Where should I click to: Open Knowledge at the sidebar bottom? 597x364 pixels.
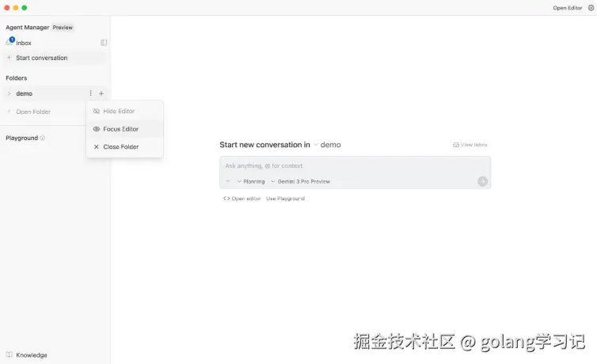[x=32, y=355]
